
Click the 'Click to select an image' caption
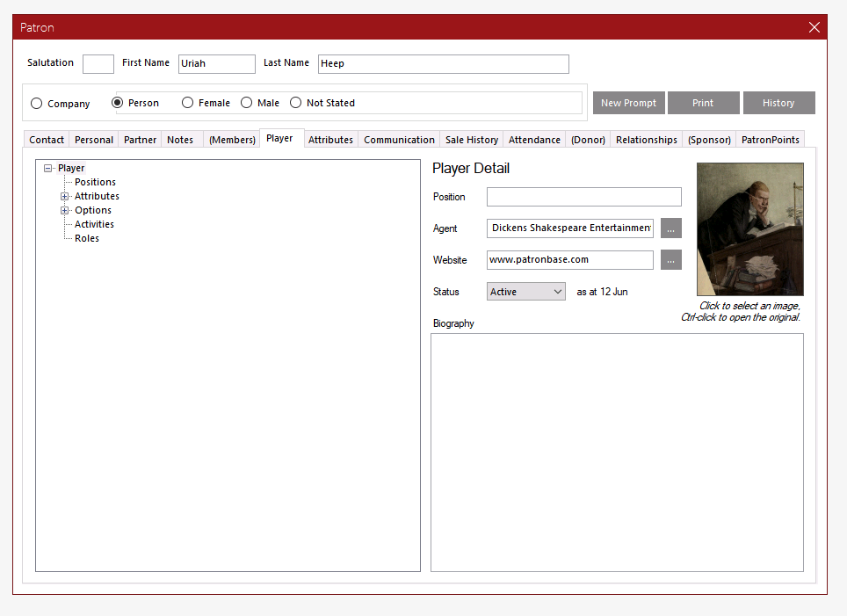749,306
